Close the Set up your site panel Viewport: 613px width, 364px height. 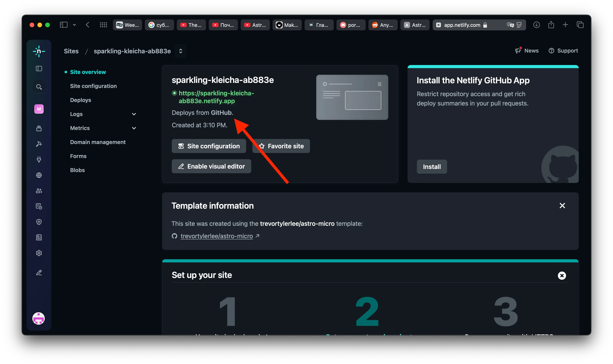point(562,275)
